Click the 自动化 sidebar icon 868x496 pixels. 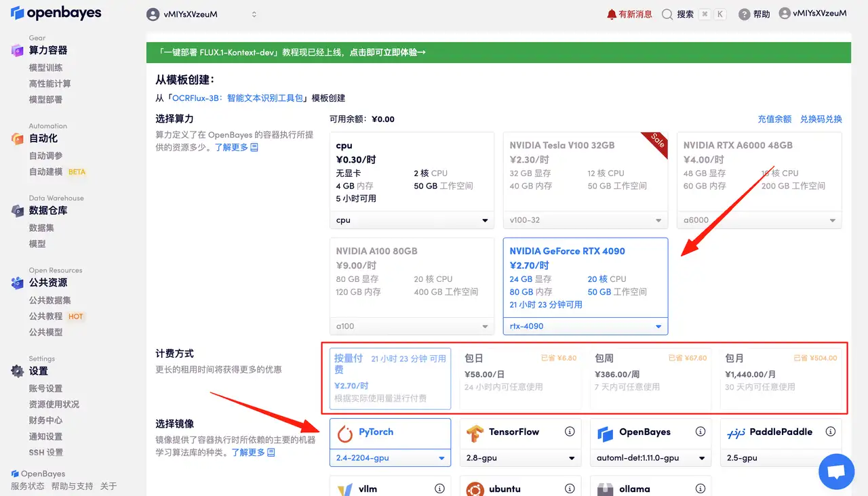[18, 138]
